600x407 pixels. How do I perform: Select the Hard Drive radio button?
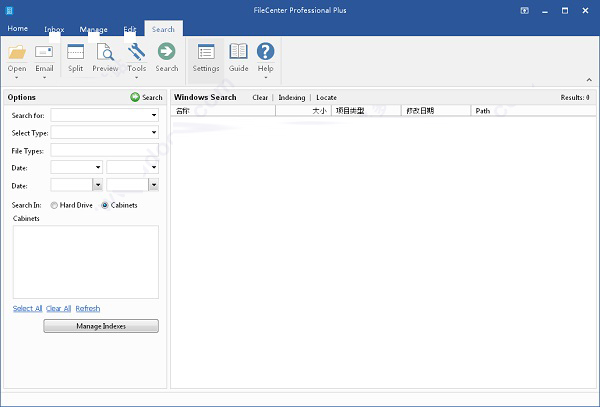coord(54,205)
